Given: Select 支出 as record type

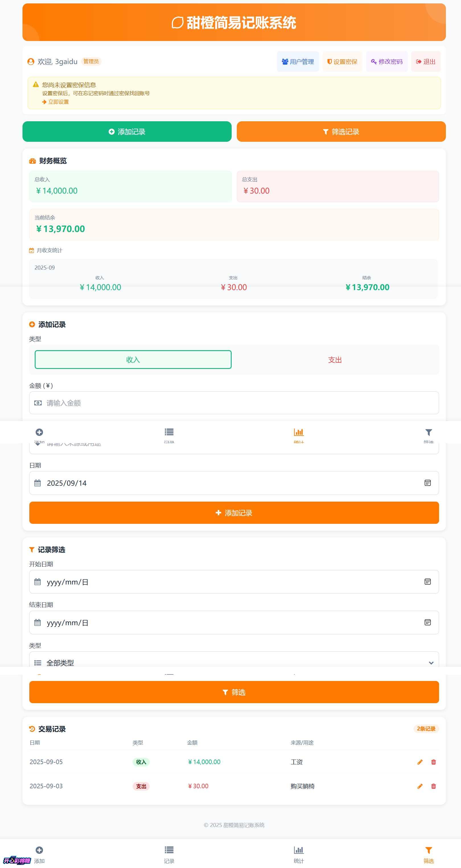Looking at the screenshot, I should tap(335, 360).
